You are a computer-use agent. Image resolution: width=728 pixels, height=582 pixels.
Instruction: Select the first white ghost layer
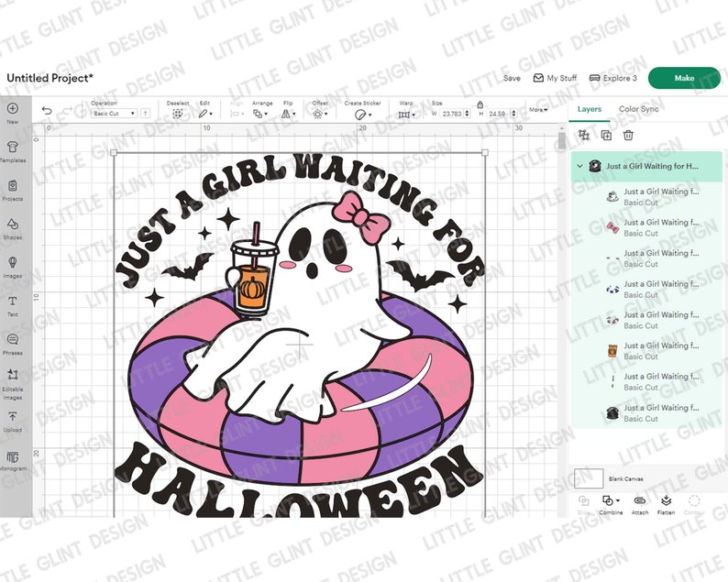click(x=646, y=197)
